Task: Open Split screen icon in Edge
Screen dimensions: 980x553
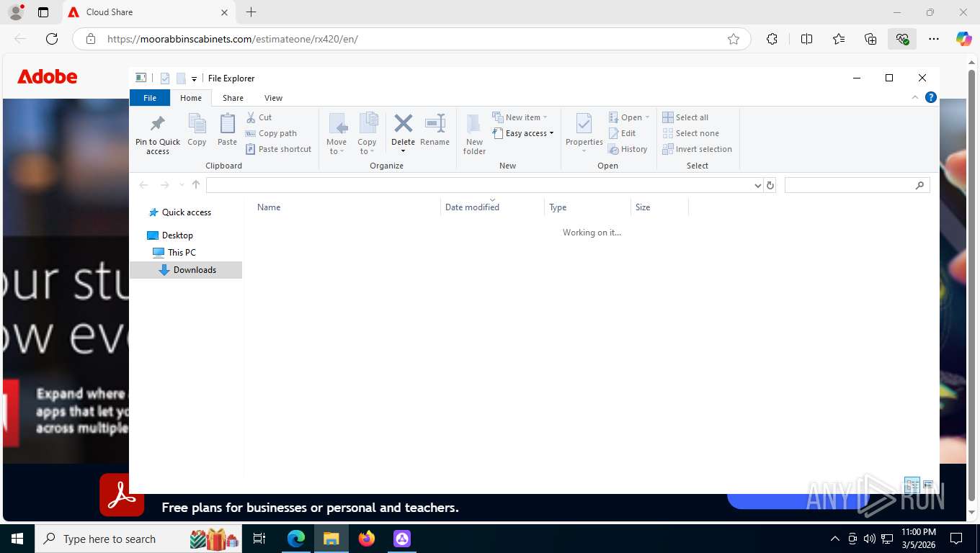Action: (x=806, y=39)
